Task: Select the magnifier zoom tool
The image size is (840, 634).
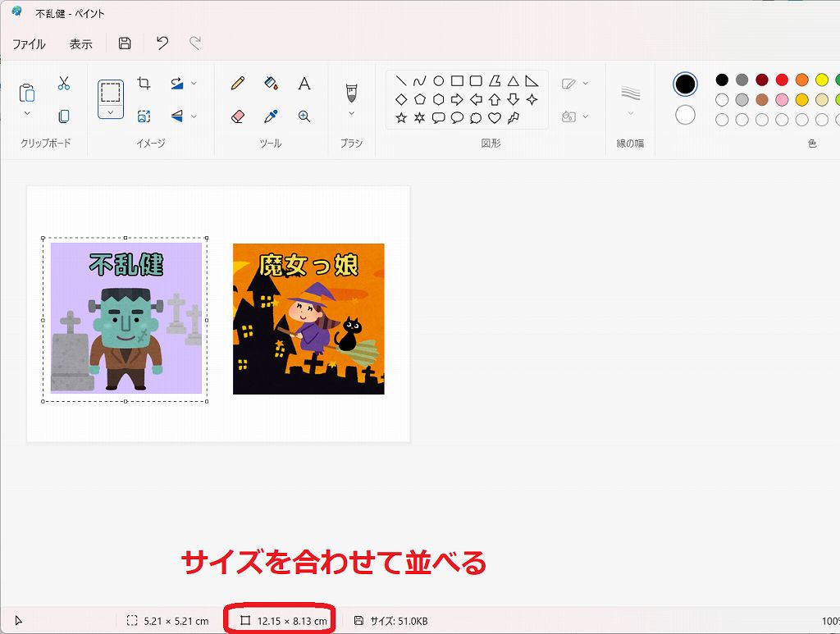Action: (x=304, y=116)
